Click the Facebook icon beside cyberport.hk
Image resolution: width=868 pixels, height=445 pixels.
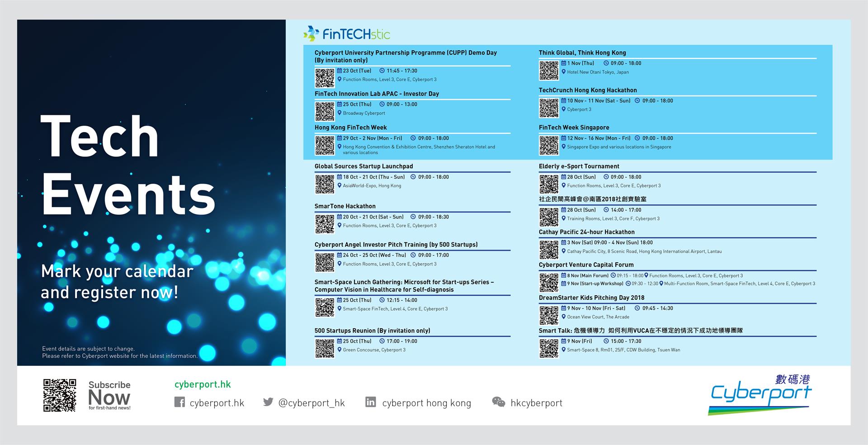[x=179, y=402]
